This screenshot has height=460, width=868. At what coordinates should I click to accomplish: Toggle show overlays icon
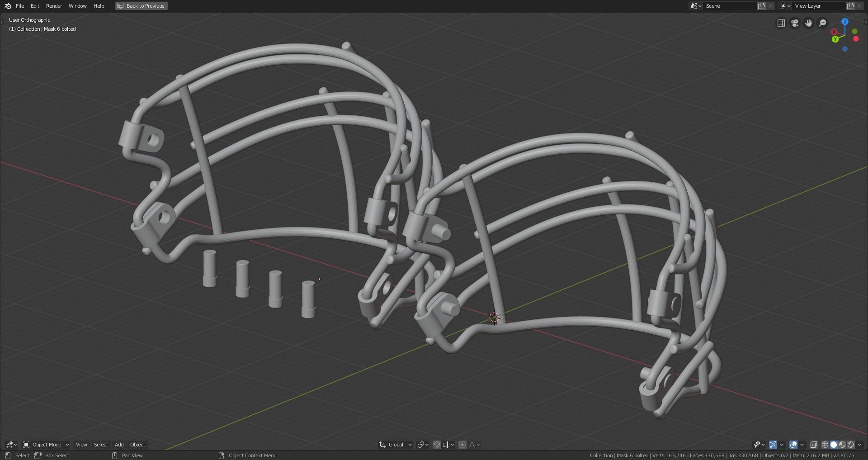pos(793,445)
